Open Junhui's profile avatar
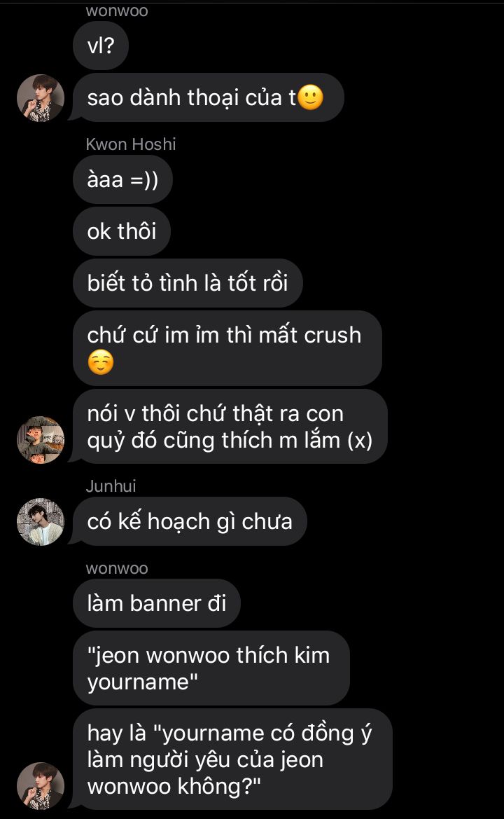The image size is (504, 819). pos(41,521)
